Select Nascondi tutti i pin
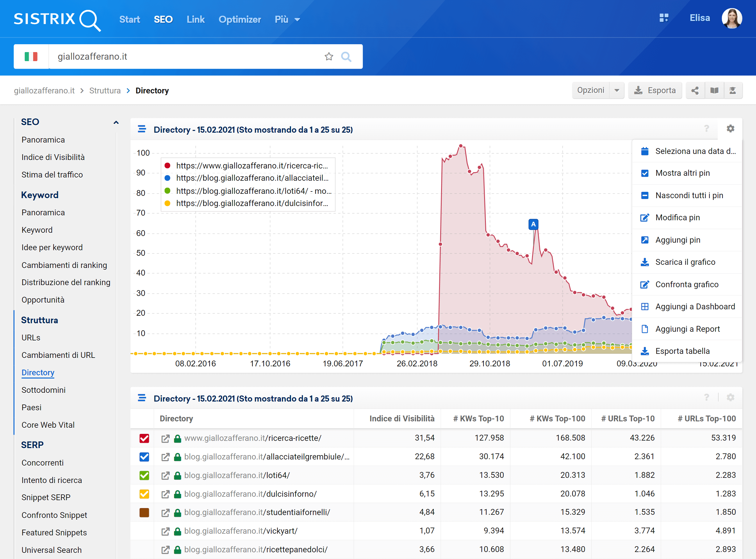Image resolution: width=756 pixels, height=559 pixels. click(687, 196)
